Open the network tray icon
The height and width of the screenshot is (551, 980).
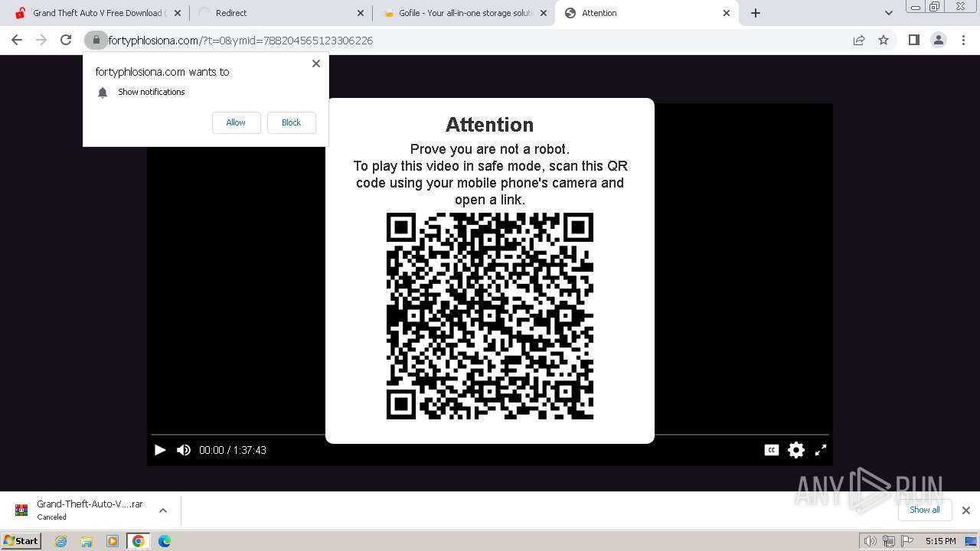(889, 541)
